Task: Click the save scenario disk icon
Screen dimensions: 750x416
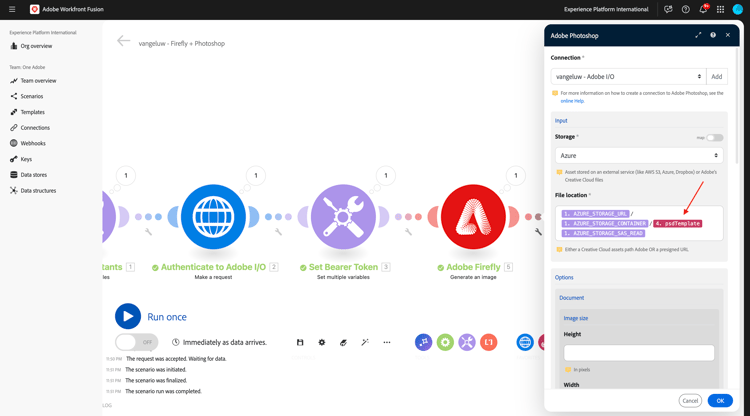Action: [x=300, y=342]
